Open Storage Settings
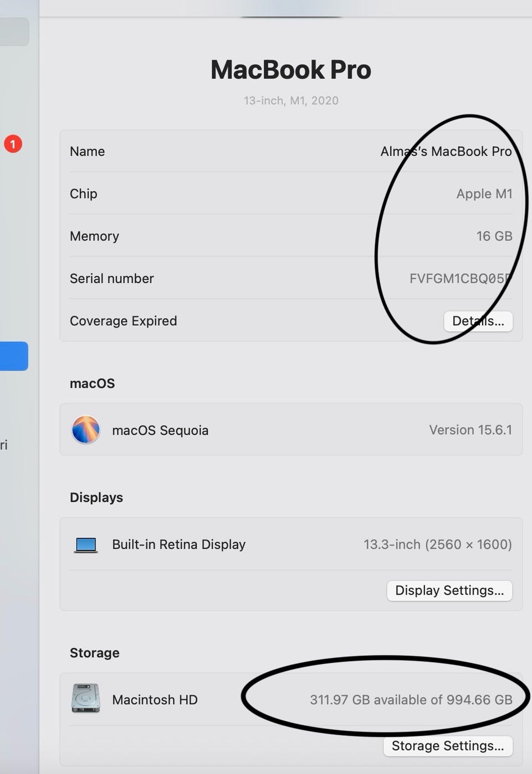This screenshot has height=774, width=532. (448, 746)
